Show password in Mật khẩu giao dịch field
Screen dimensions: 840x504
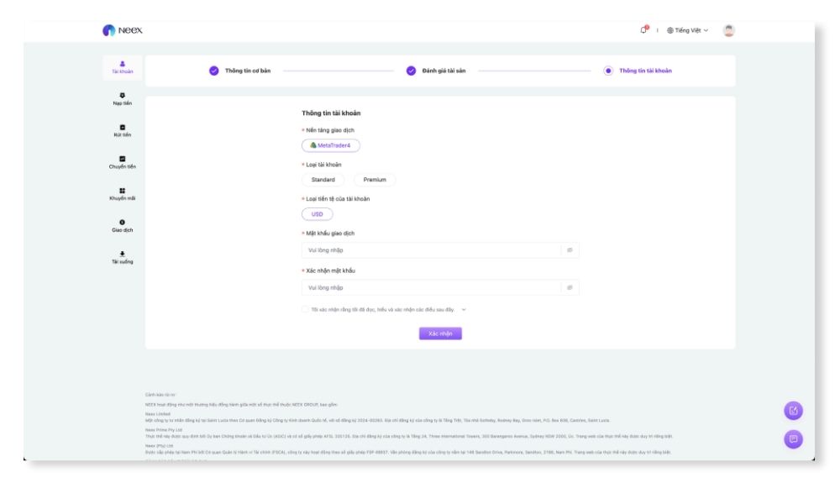570,250
